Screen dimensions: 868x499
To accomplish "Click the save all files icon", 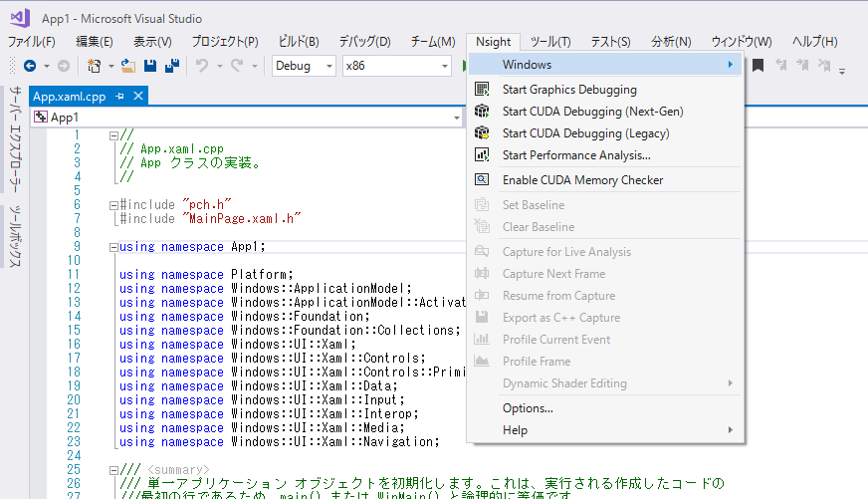I will (x=172, y=66).
